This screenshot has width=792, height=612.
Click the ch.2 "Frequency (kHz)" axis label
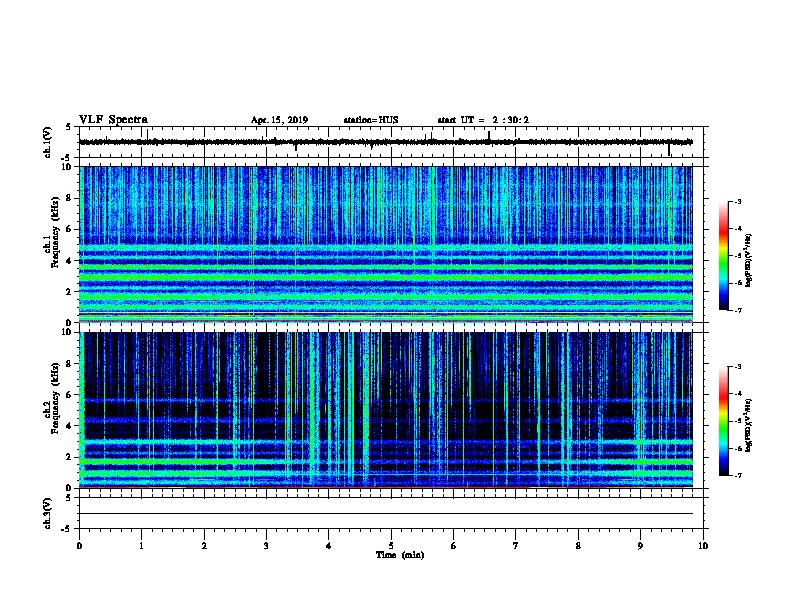pyautogui.click(x=55, y=398)
